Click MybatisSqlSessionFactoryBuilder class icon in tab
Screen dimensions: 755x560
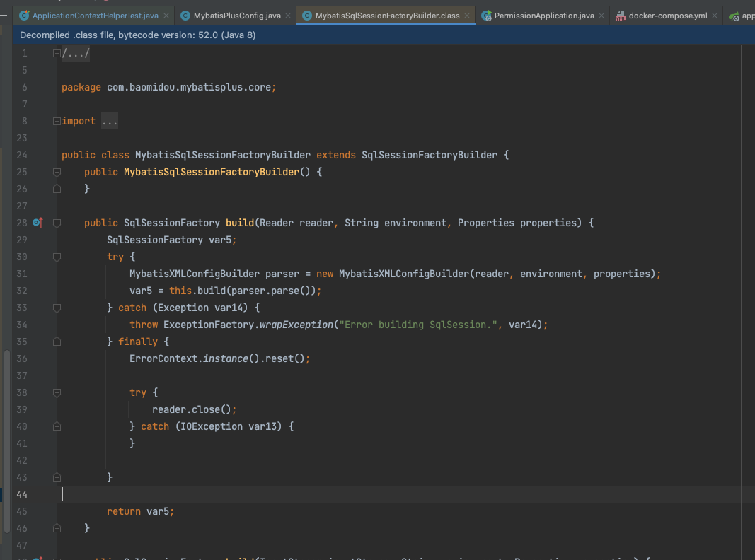click(306, 16)
